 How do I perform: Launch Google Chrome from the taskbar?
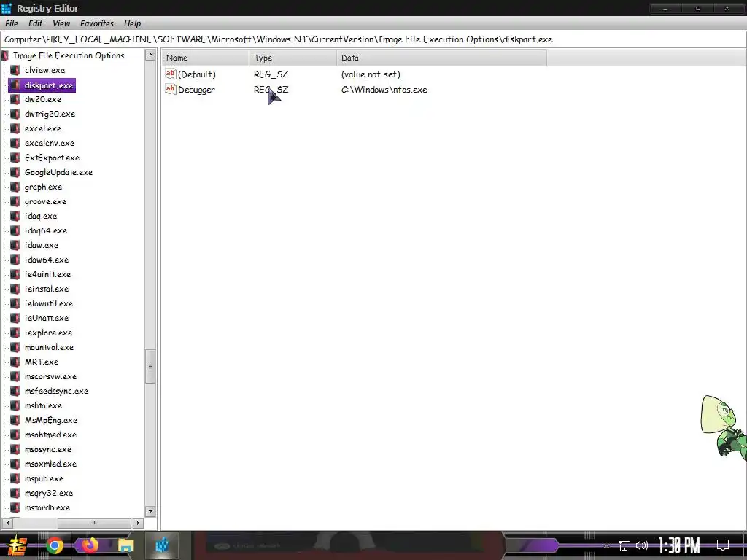point(55,545)
